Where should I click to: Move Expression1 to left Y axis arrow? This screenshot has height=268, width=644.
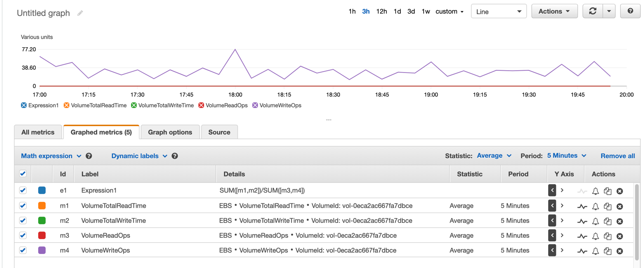tap(552, 191)
